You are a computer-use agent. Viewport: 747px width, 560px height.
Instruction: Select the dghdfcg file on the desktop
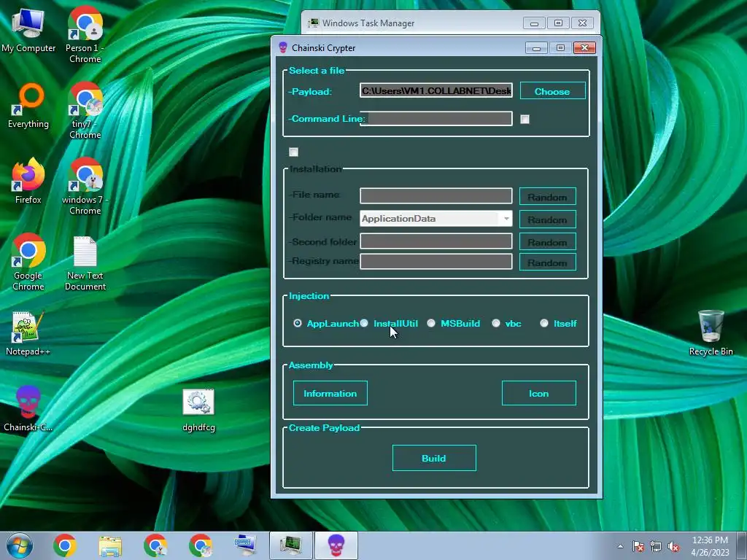pos(198,411)
